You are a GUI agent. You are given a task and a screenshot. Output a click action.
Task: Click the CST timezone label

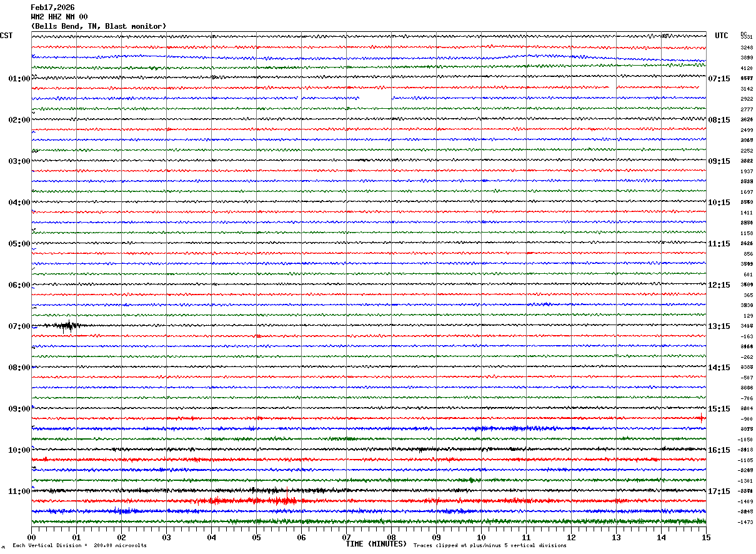6,36
